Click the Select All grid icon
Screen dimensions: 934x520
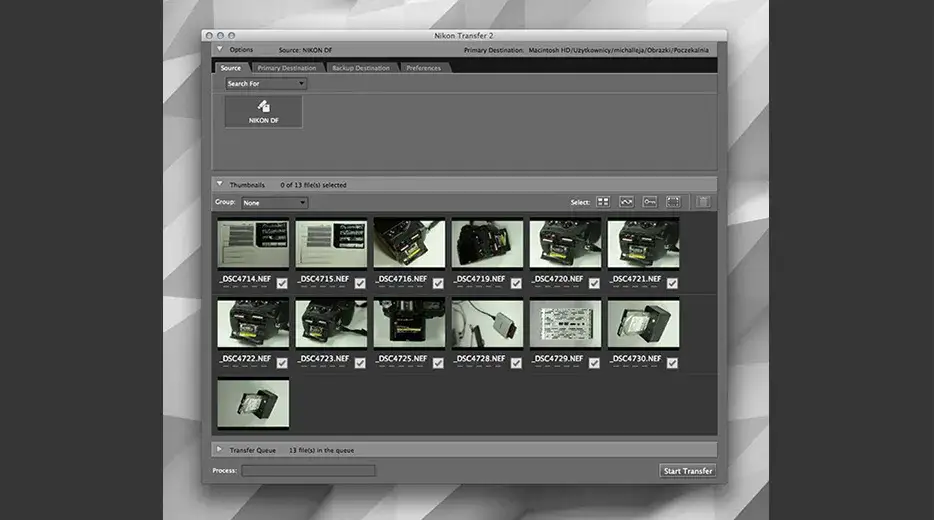coord(603,202)
